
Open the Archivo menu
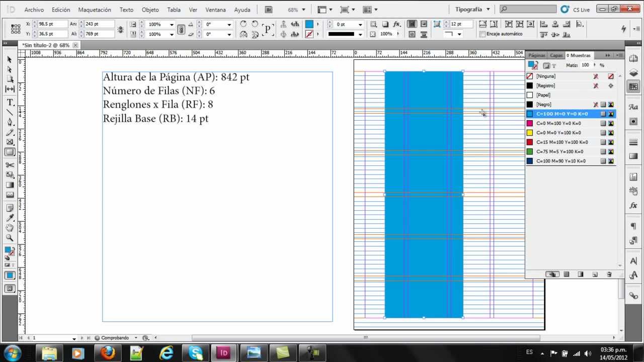(34, 10)
